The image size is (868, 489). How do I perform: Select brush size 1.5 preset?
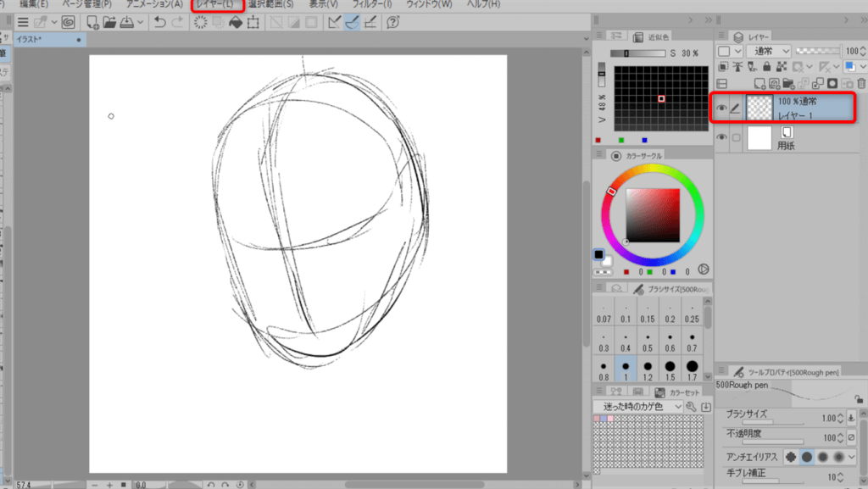[x=670, y=370]
